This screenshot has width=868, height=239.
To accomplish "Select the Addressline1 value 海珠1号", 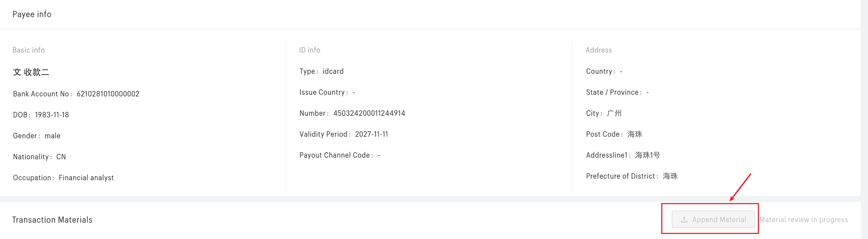I will 647,155.
